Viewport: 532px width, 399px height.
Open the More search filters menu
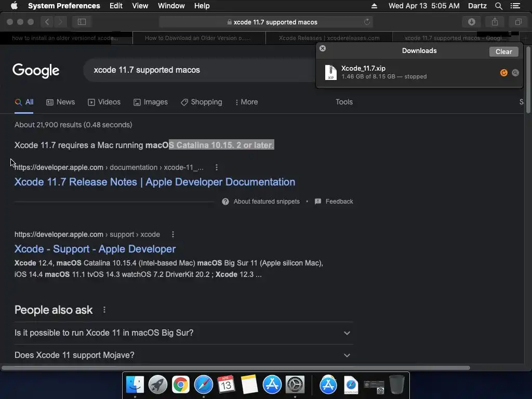246,102
